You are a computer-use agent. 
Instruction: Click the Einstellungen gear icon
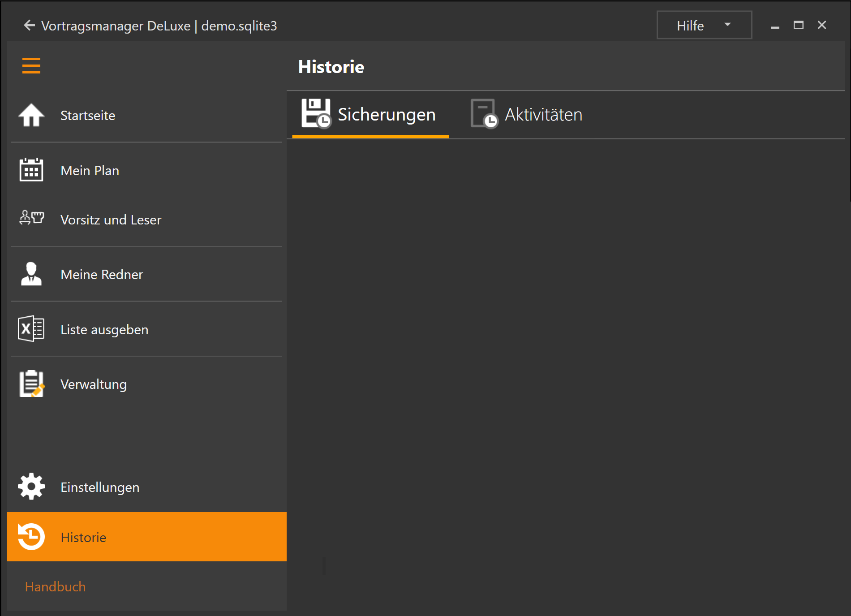31,487
